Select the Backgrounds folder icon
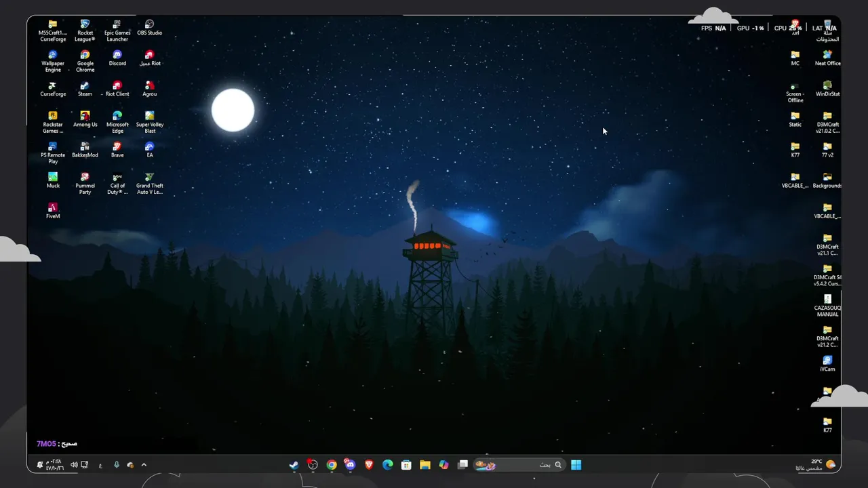 click(x=827, y=180)
